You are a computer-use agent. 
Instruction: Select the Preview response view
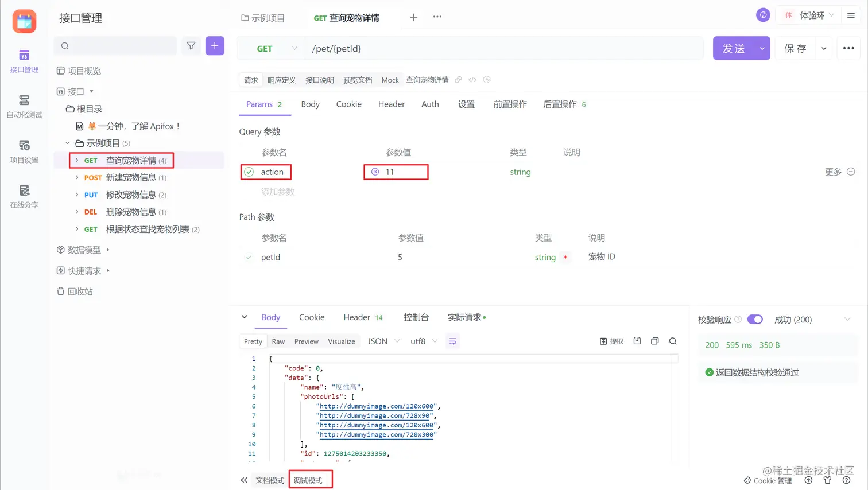(306, 341)
